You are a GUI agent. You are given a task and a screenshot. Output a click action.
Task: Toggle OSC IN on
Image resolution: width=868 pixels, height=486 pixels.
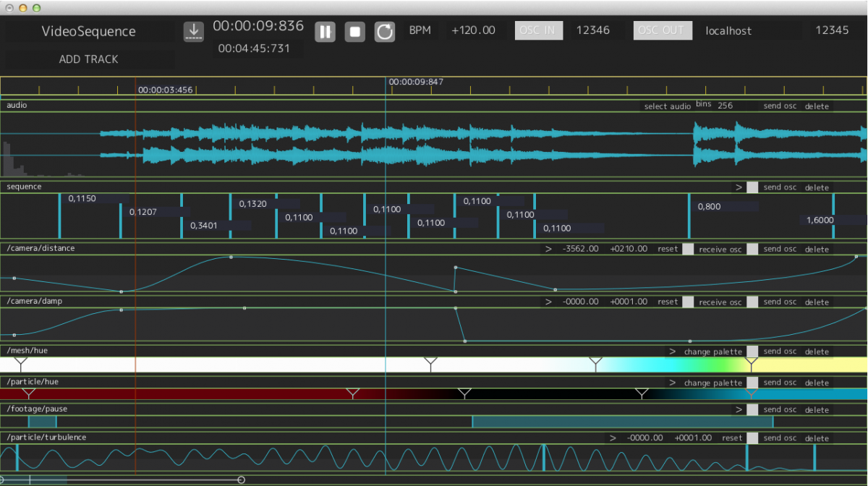click(538, 30)
